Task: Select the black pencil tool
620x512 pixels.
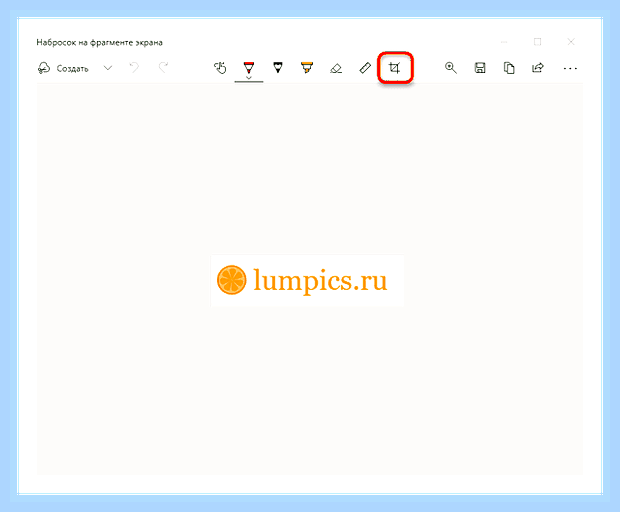Action: coord(278,68)
